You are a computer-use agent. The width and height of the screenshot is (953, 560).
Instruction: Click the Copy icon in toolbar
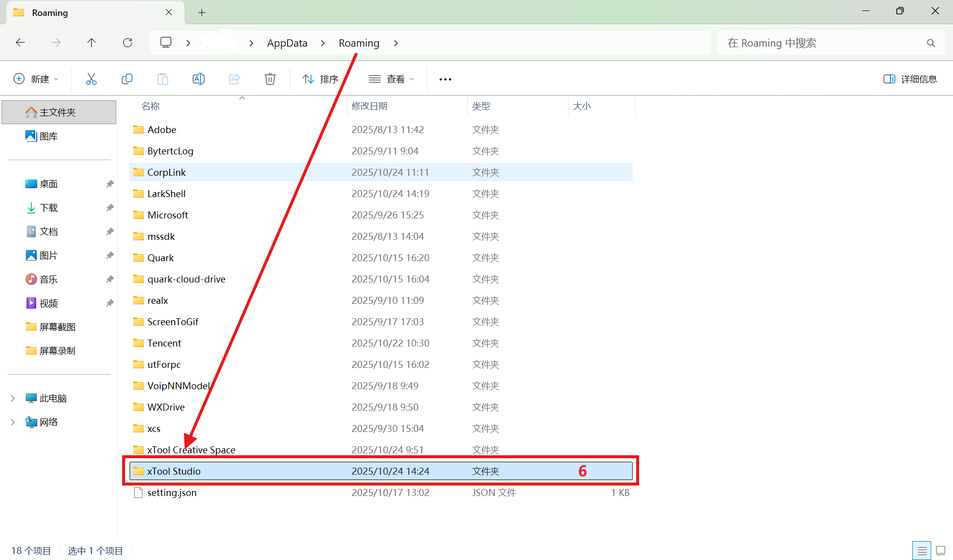(x=127, y=79)
